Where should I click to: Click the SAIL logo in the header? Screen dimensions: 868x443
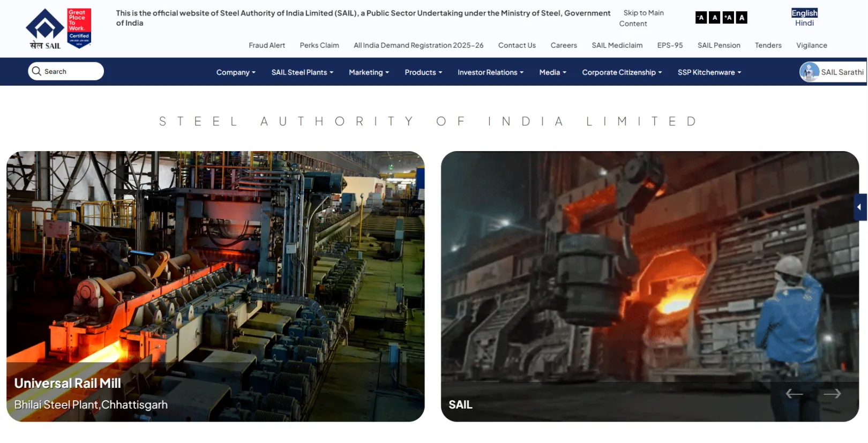45,29
